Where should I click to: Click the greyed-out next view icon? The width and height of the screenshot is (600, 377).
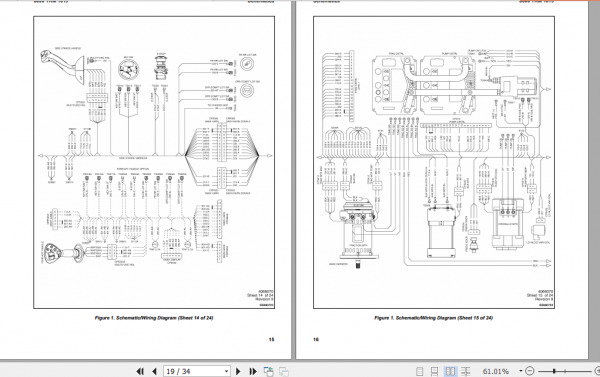click(284, 371)
